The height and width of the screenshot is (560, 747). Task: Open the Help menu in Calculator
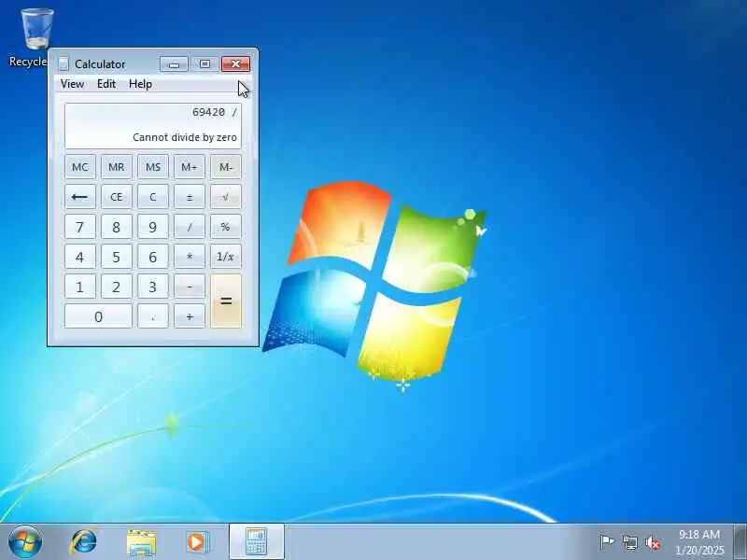pyautogui.click(x=141, y=84)
